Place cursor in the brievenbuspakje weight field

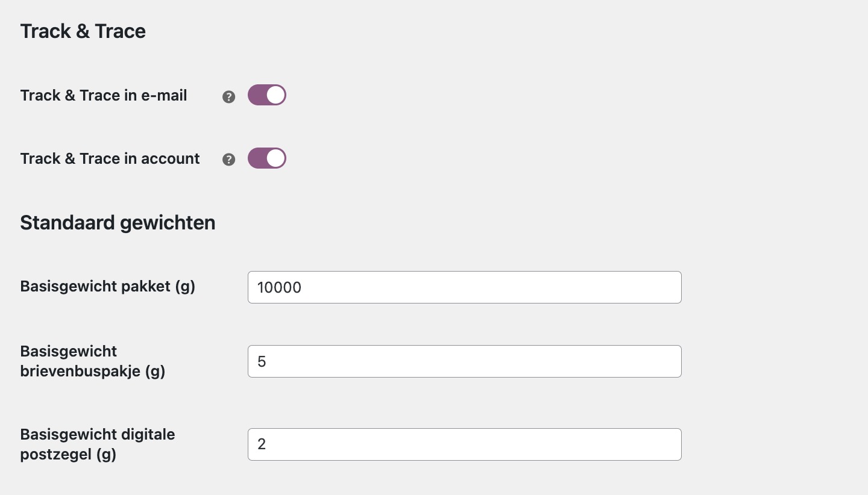click(x=464, y=361)
